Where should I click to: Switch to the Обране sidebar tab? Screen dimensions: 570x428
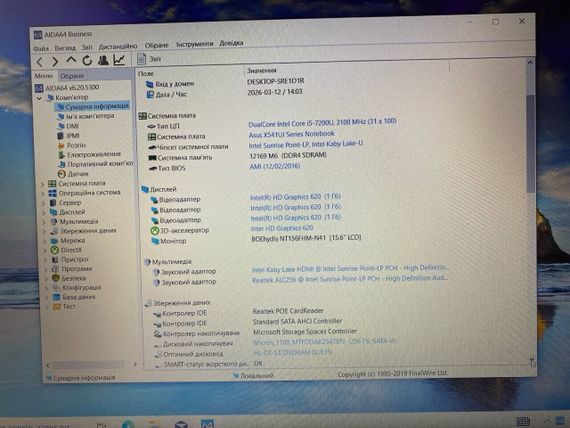click(72, 76)
